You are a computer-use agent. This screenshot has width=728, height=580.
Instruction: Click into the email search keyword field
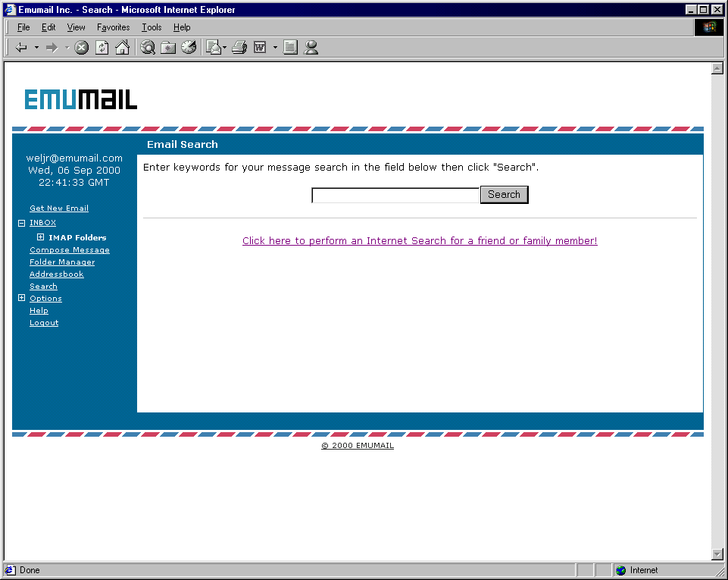(395, 196)
